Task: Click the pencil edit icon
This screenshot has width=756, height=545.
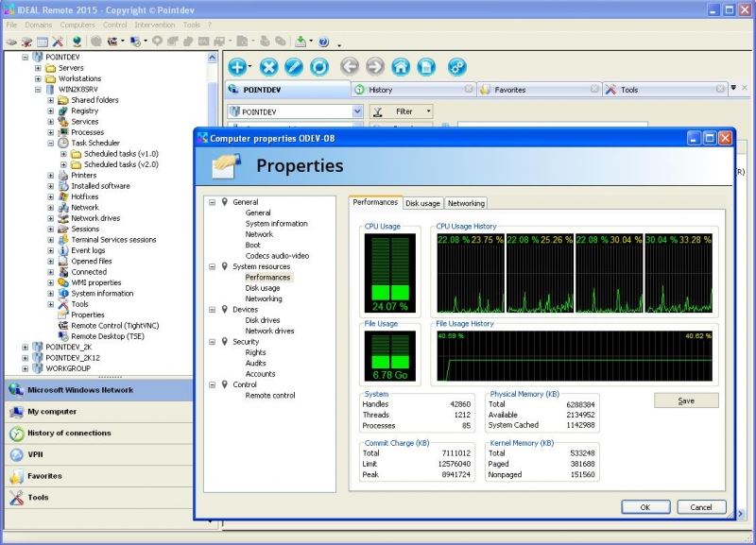Action: (294, 67)
